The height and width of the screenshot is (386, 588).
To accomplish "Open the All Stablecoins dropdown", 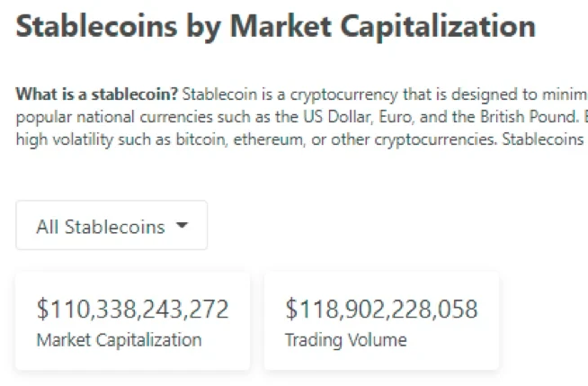I will [111, 226].
